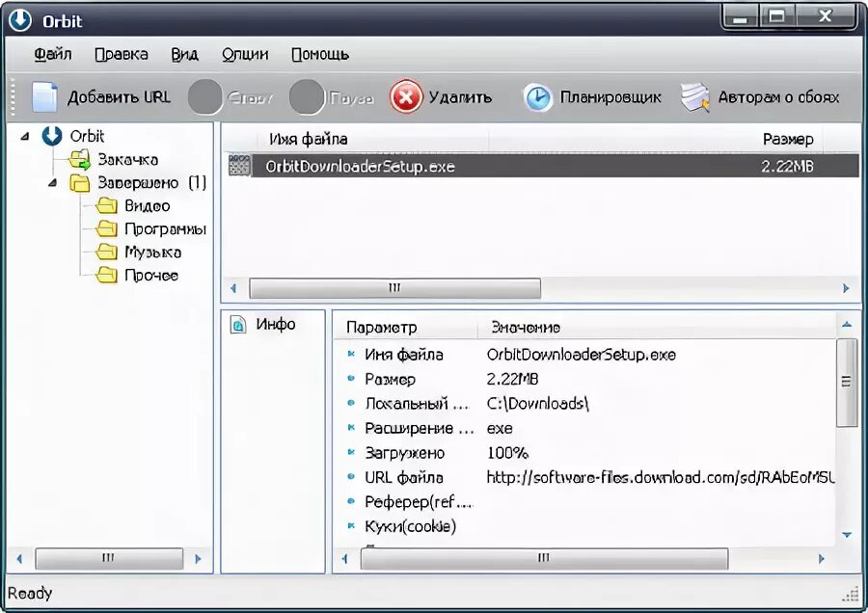Image resolution: width=868 pixels, height=613 pixels.
Task: Click info panel horizontal scrollbar thumb
Action: click(544, 558)
